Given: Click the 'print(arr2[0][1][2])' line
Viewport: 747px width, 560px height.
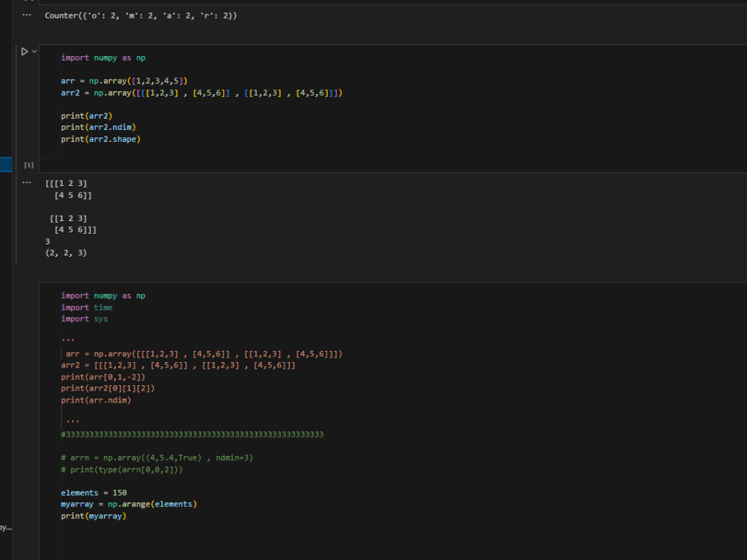Looking at the screenshot, I should 108,388.
